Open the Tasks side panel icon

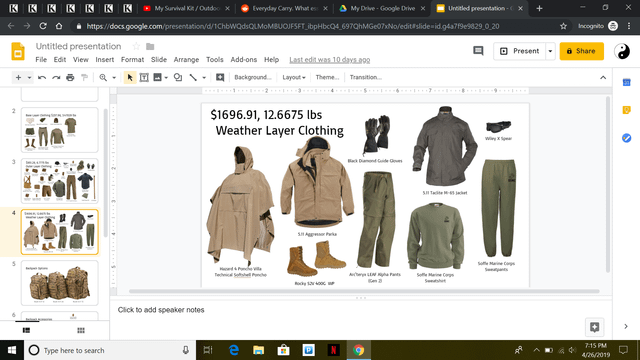(x=627, y=138)
